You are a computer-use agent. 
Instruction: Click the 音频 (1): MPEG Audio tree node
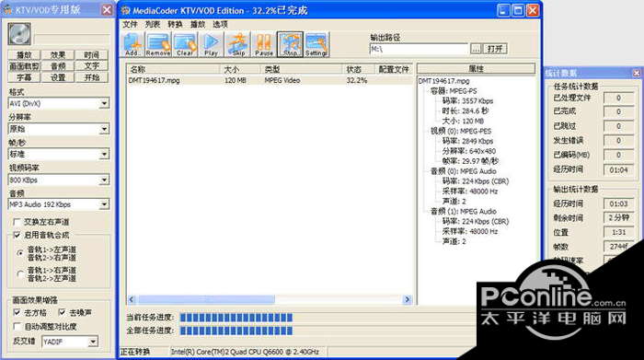click(x=464, y=211)
